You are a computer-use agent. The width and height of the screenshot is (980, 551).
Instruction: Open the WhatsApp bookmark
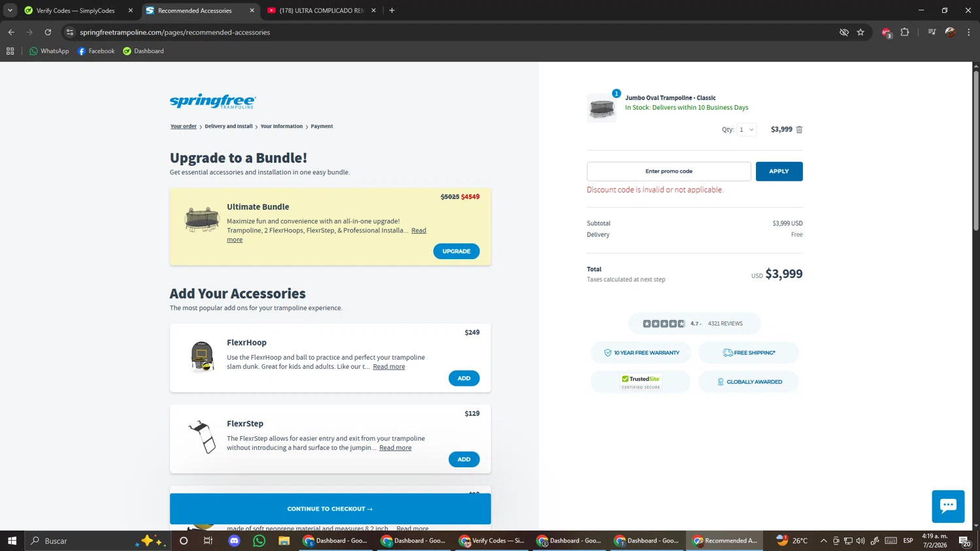(x=49, y=51)
